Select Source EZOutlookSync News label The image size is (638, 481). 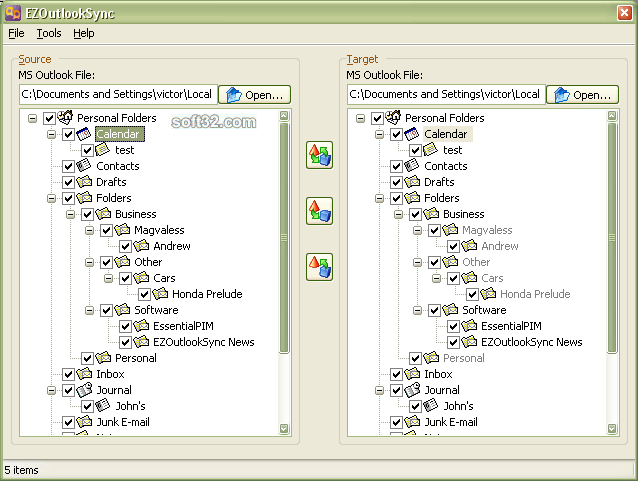(x=203, y=342)
